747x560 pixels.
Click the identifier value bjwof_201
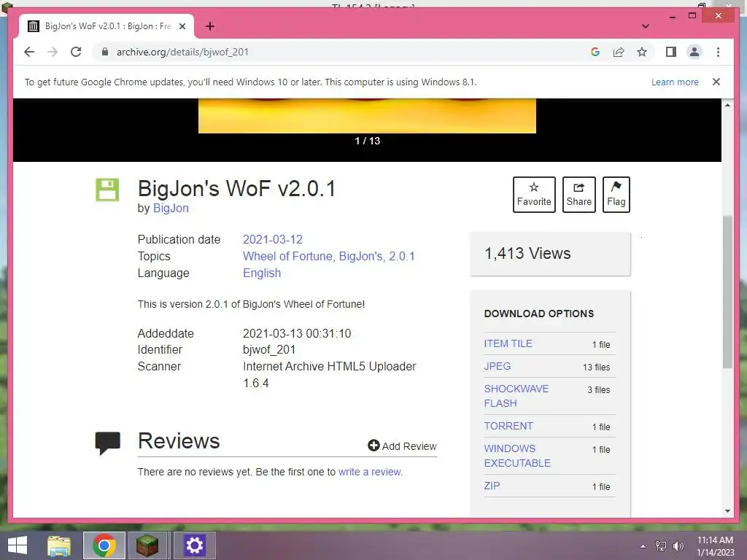pos(269,349)
